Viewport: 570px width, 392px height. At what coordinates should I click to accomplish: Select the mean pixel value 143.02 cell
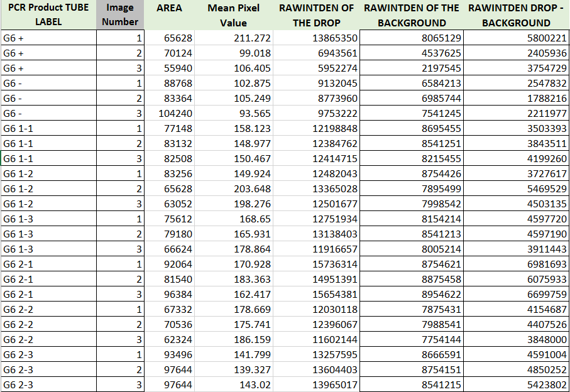coord(233,384)
